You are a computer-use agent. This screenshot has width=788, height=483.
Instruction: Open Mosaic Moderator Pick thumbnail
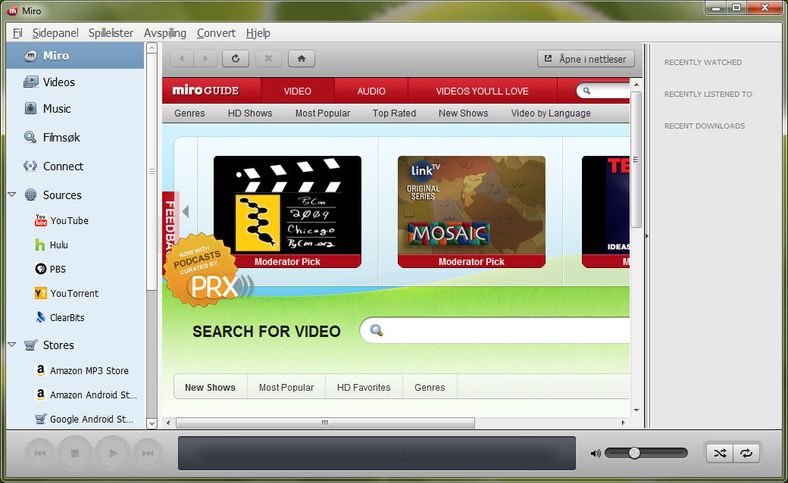click(471, 212)
